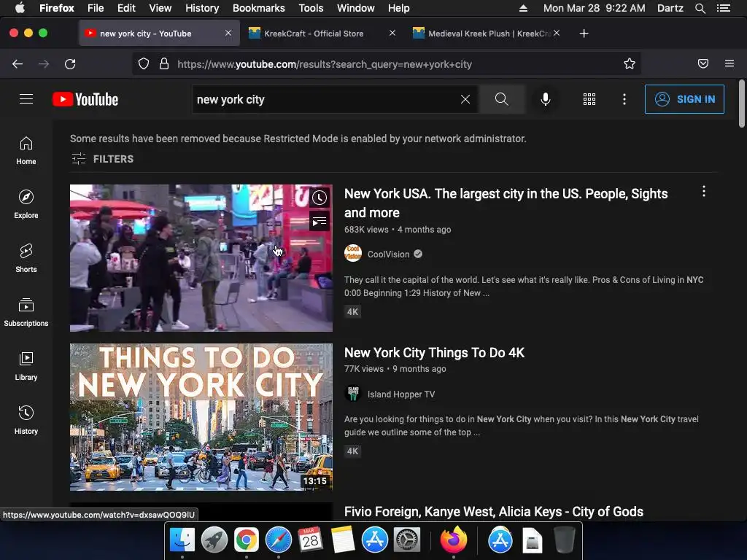Launch Google Chrome from the Dock

(246, 540)
